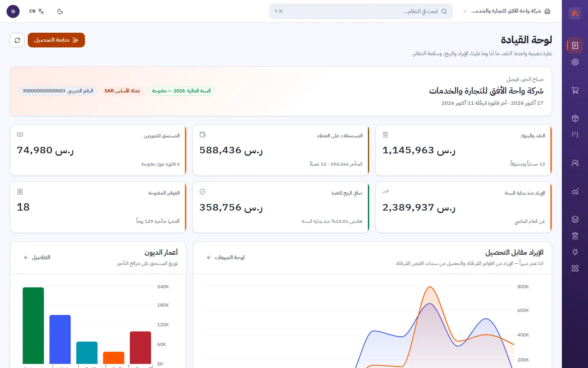Click the 588,436 receivables value
This screenshot has height=368, width=588.
tap(231, 150)
